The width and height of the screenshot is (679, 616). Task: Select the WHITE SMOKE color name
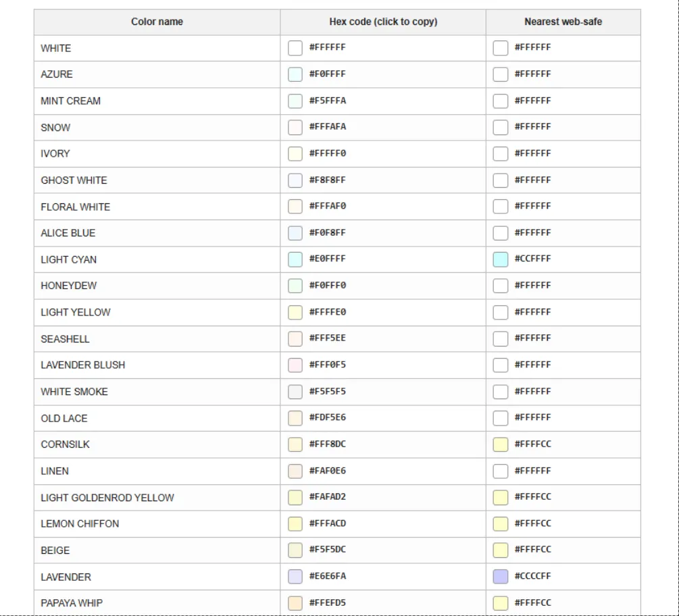coord(74,392)
